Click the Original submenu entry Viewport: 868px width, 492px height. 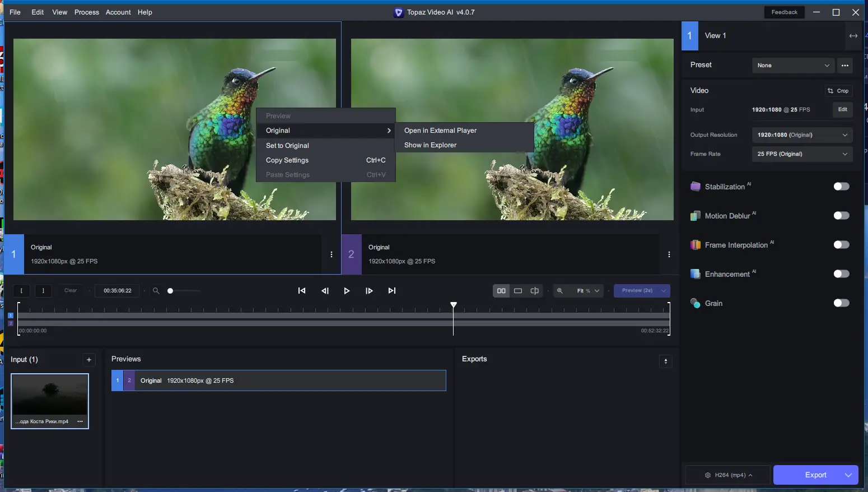(326, 131)
